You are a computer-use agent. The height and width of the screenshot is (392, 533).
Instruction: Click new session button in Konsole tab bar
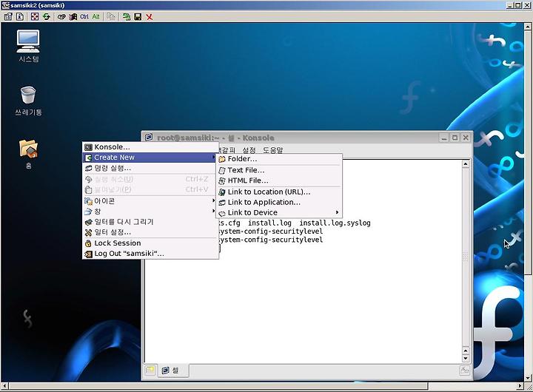pyautogui.click(x=150, y=370)
